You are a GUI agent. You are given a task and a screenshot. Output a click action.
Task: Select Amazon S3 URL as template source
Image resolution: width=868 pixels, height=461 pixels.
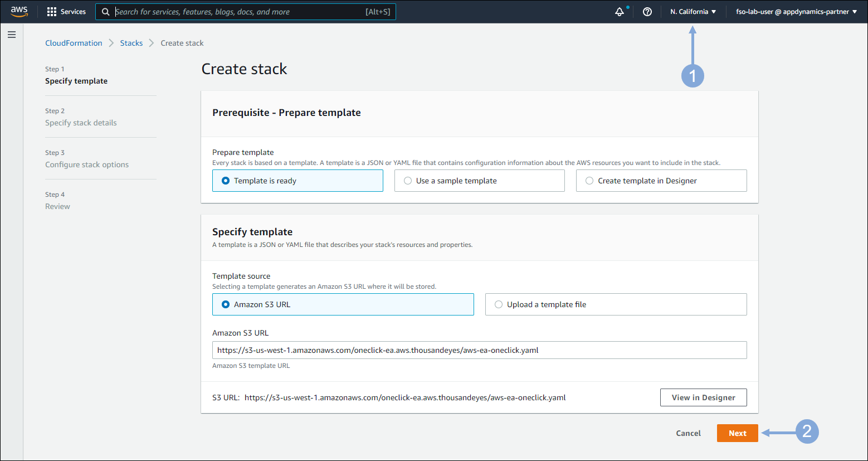[343, 304]
